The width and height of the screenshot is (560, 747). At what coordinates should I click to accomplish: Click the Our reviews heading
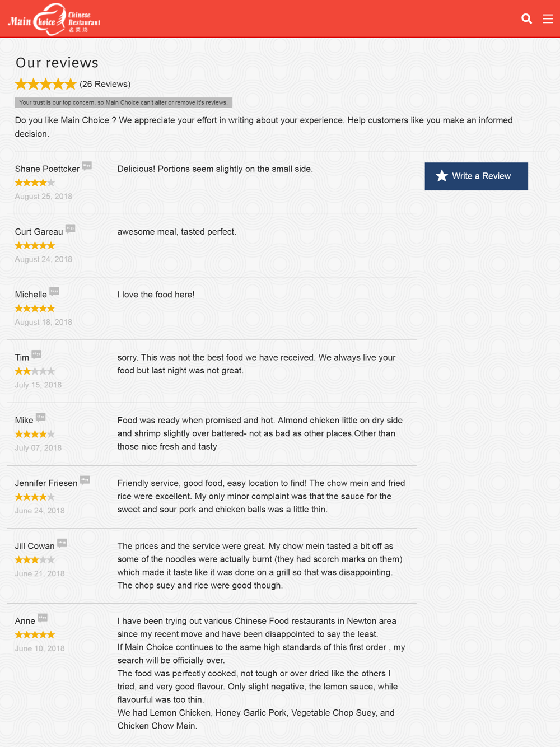pyautogui.click(x=57, y=63)
